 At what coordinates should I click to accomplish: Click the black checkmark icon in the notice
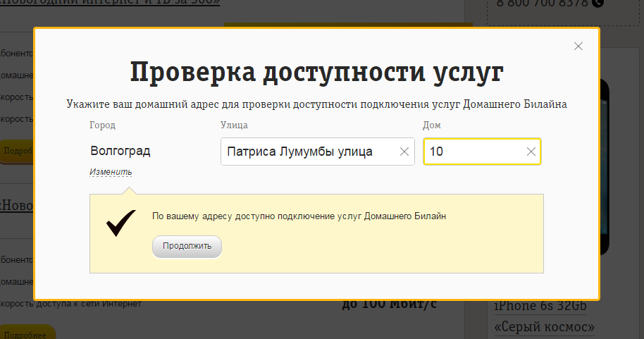tap(120, 223)
